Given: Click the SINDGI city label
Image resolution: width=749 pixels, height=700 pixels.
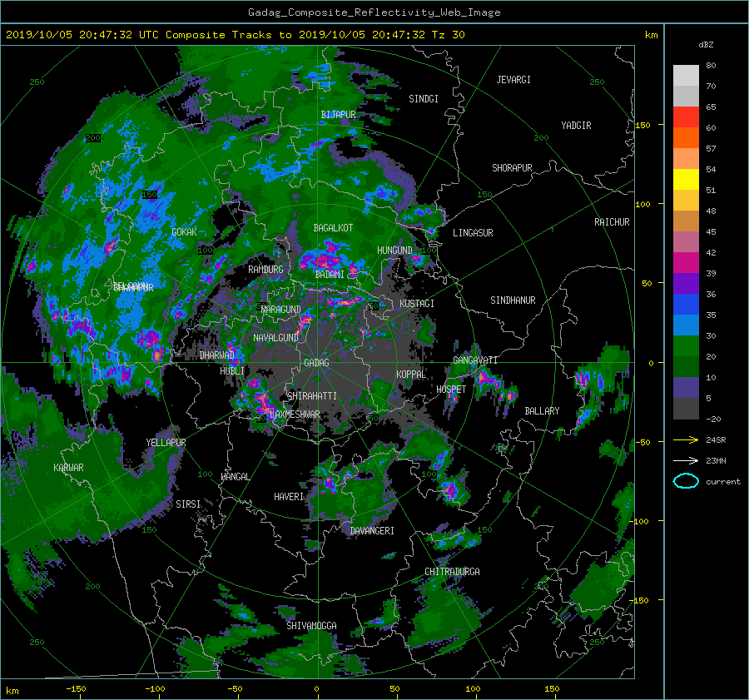Looking at the screenshot, I should pyautogui.click(x=424, y=99).
